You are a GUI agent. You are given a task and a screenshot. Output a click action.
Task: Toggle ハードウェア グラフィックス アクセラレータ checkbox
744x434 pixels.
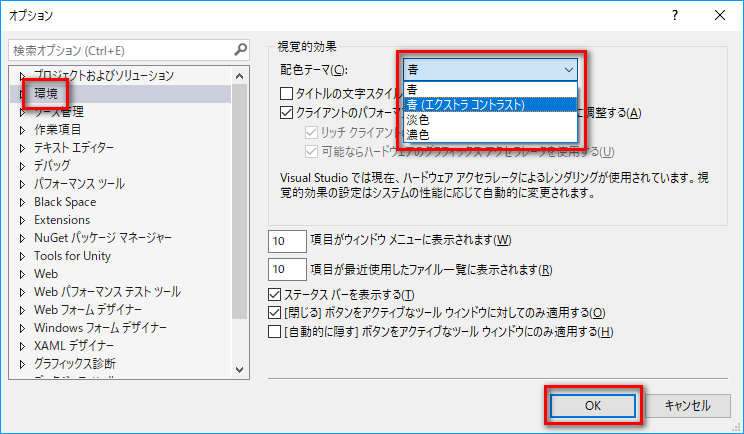[x=311, y=151]
